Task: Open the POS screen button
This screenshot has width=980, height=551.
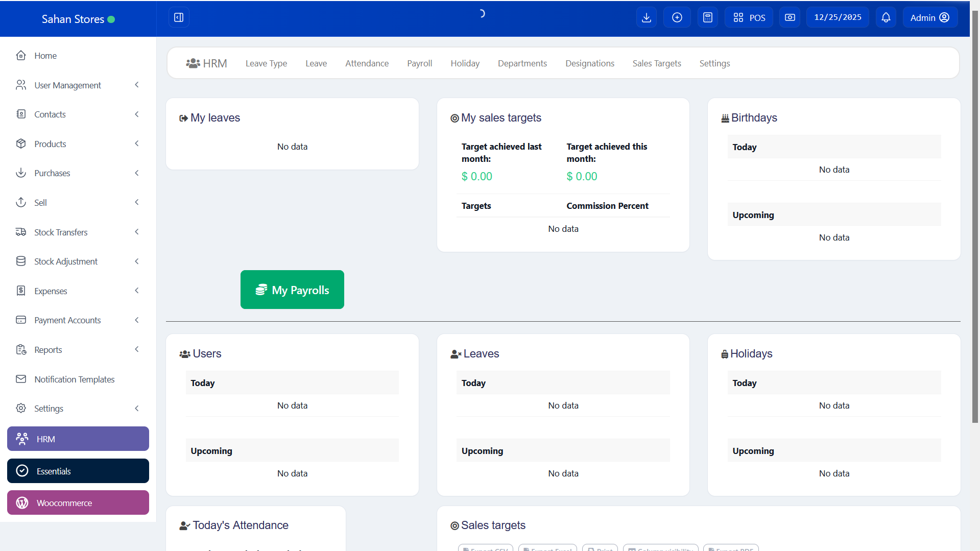Action: 749,17
